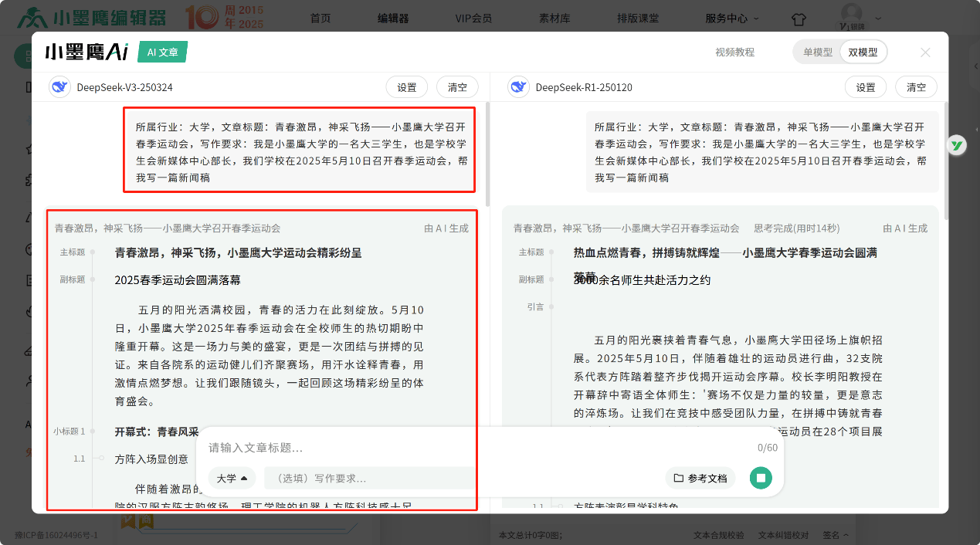Open the 编辑器 nav item
This screenshot has width=980, height=545.
tap(393, 18)
